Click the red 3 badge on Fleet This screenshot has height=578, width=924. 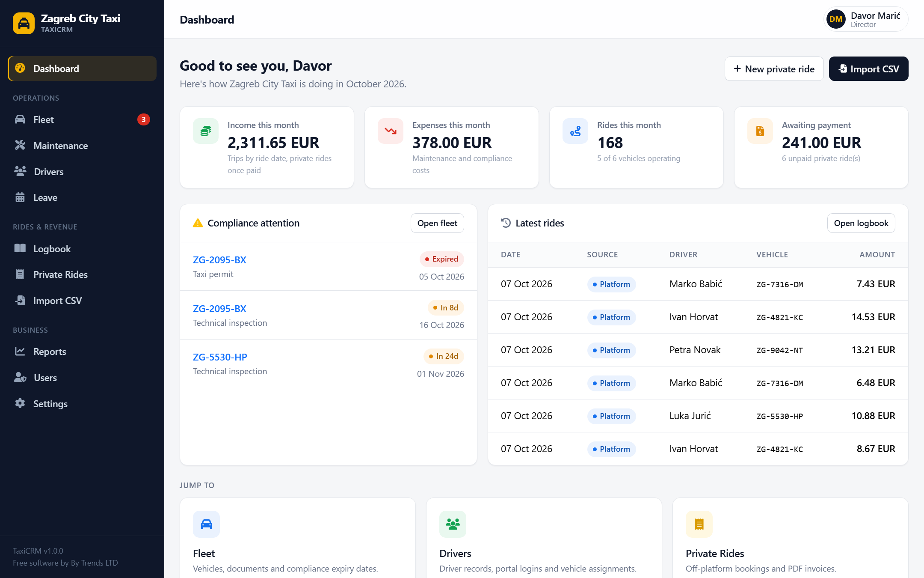coord(144,119)
